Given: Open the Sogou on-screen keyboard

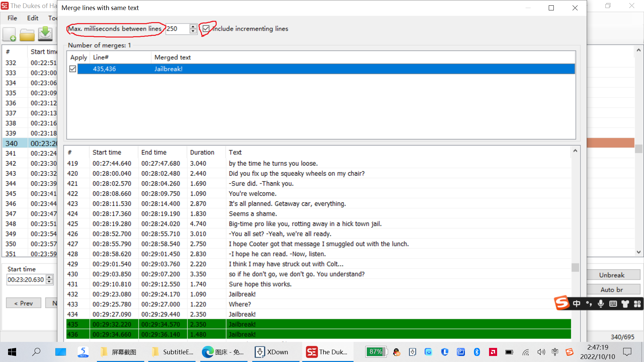Looking at the screenshot, I should 613,304.
